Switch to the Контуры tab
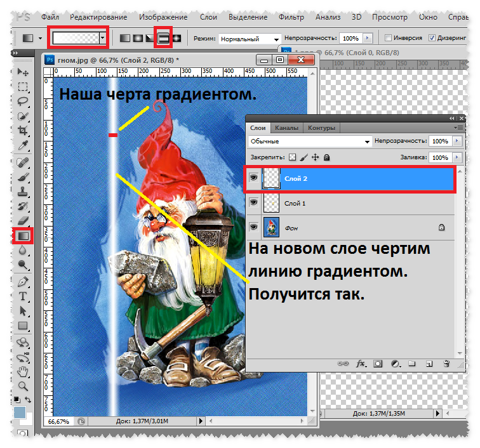 [321, 128]
